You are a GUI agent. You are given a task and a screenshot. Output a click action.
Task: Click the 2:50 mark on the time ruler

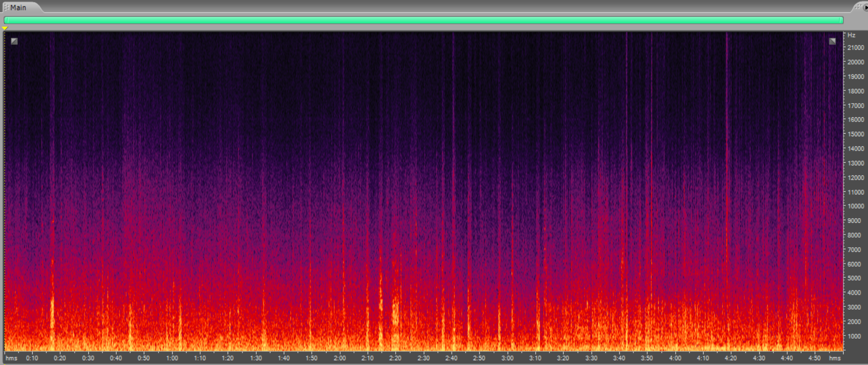pyautogui.click(x=479, y=358)
